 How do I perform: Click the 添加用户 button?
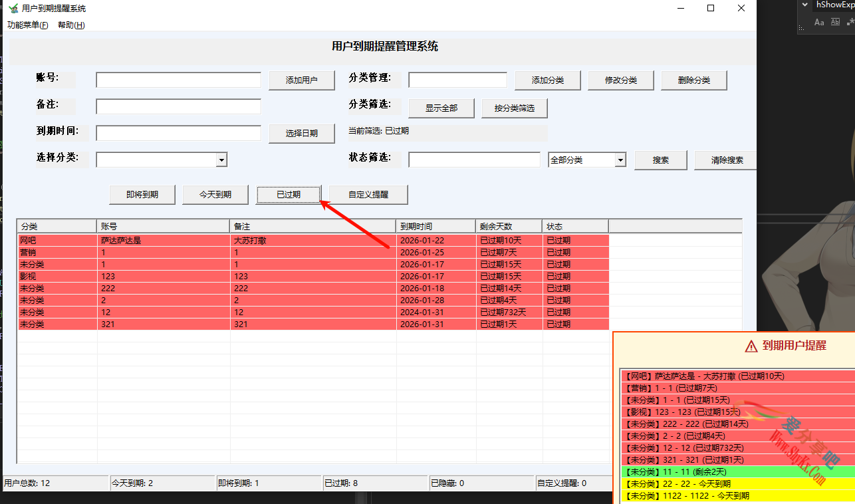(301, 80)
